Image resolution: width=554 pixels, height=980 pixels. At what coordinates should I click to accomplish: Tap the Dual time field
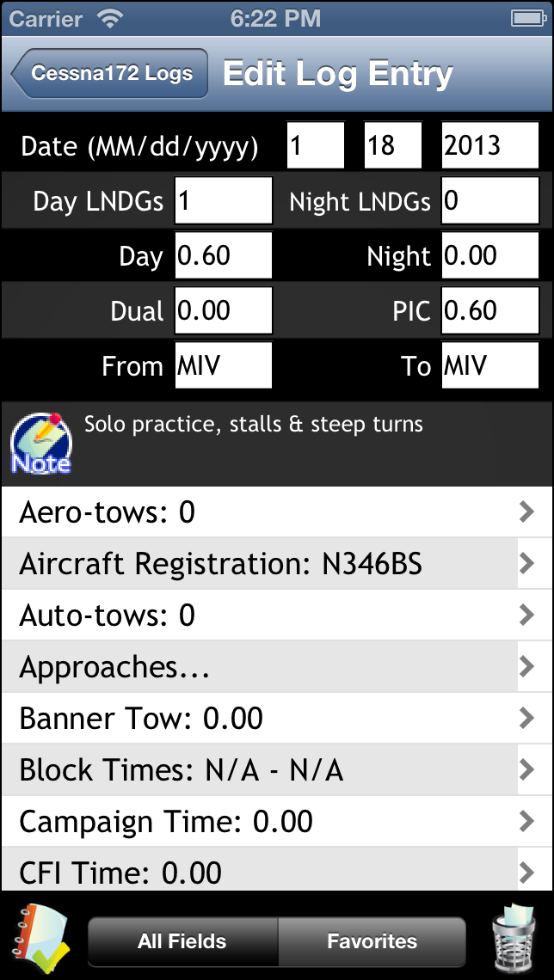[x=222, y=309]
